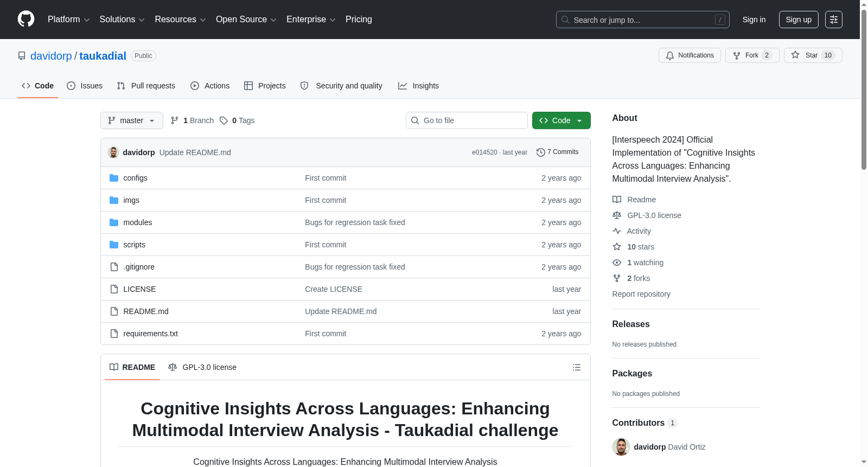Screen dimensions: 868x467
Task: Open the commit history clock icon
Action: tap(540, 152)
